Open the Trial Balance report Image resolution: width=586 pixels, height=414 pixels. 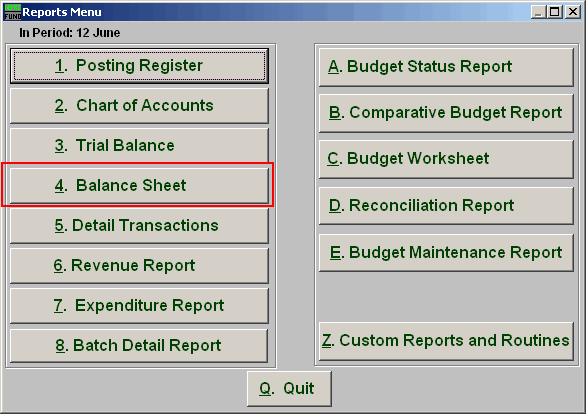(139, 146)
